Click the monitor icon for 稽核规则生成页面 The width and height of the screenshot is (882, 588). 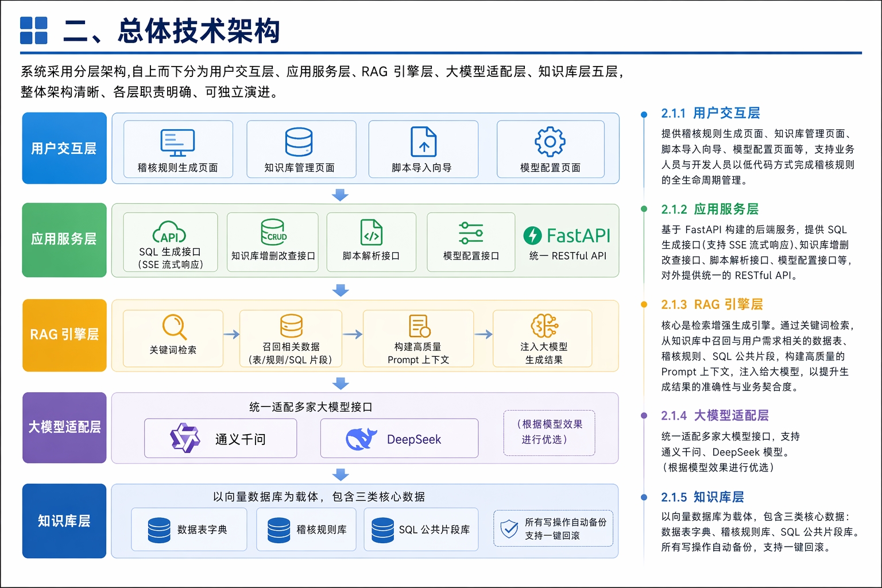click(177, 142)
